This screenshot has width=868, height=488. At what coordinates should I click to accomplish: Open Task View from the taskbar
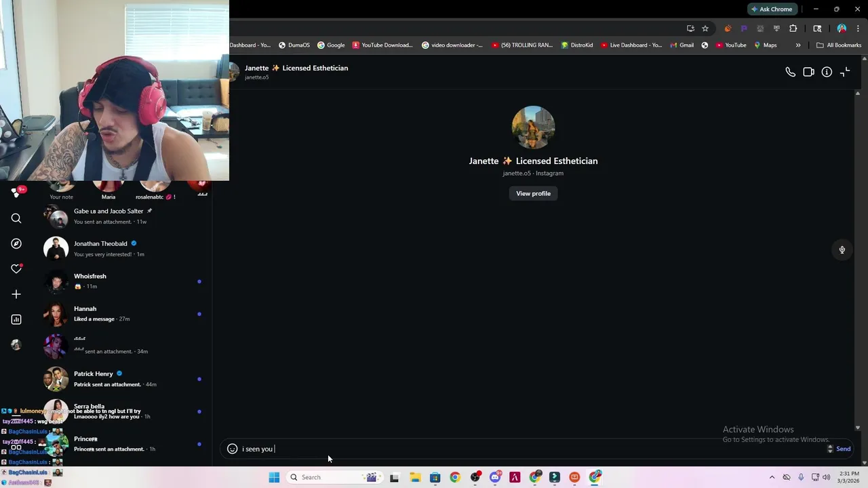394,477
